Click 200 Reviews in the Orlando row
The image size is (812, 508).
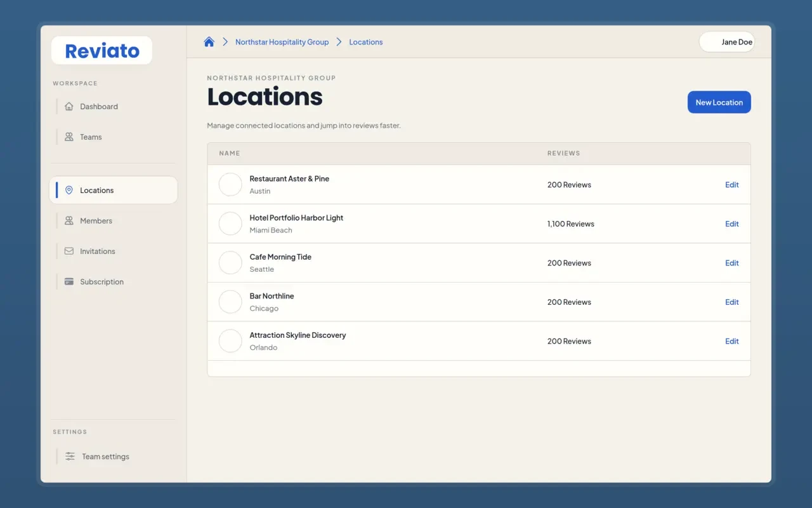coord(569,341)
